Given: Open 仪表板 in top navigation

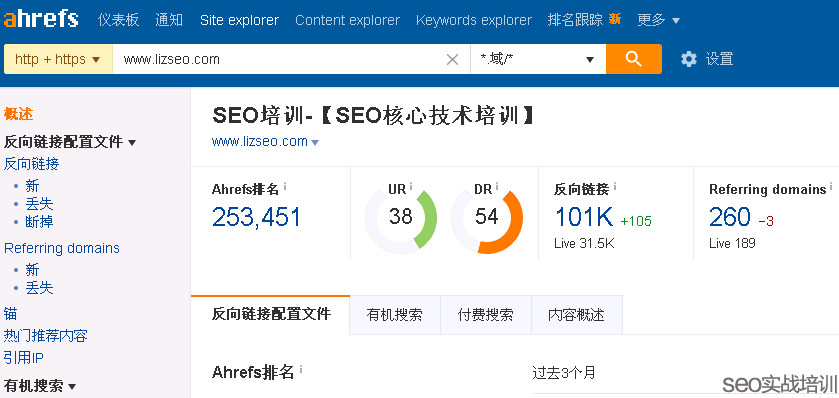Looking at the screenshot, I should (118, 20).
